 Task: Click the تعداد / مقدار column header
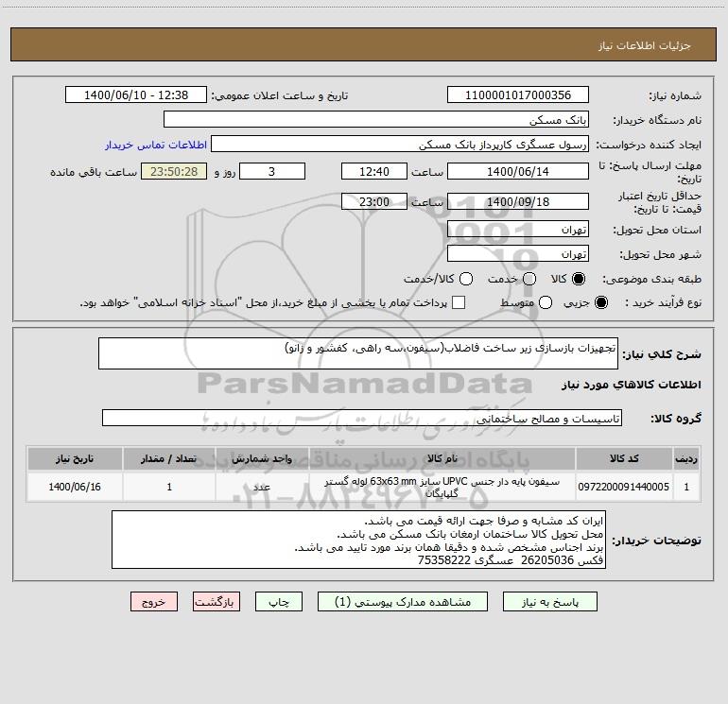pos(169,458)
